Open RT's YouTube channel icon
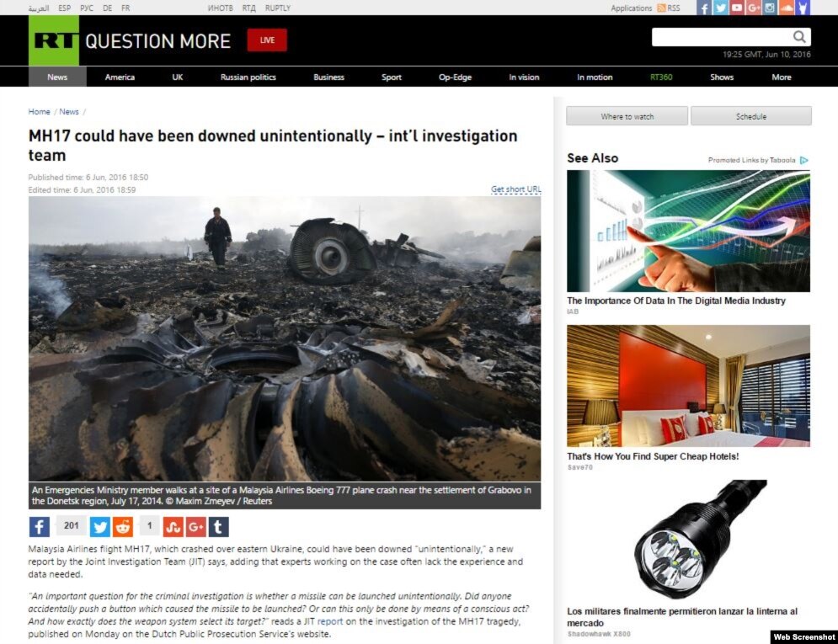 click(737, 8)
